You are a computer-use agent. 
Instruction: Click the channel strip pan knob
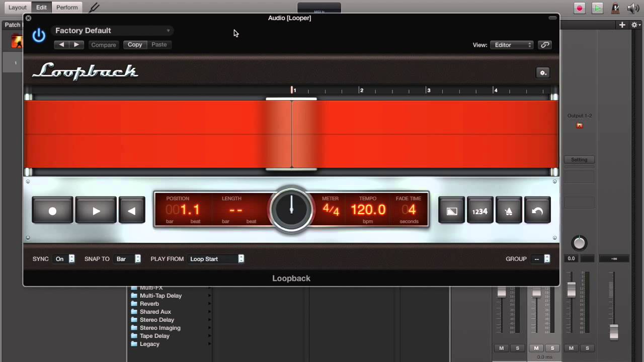579,243
